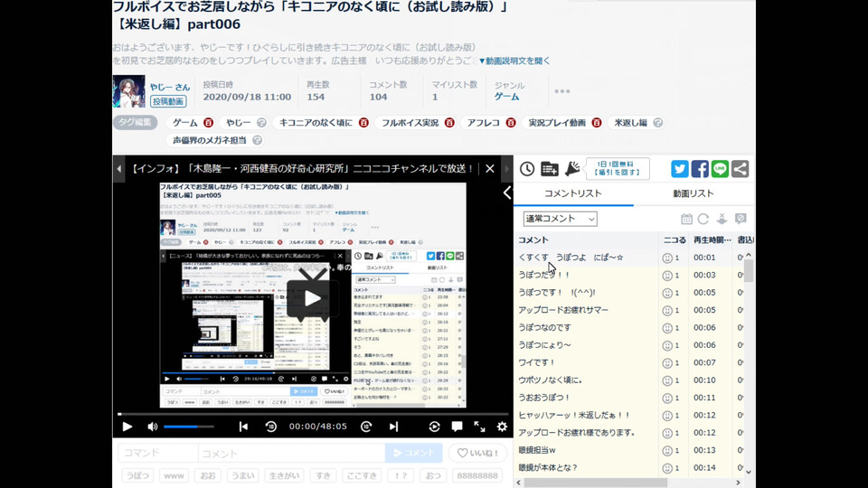Click the uploader avatar thumbnail
The width and height of the screenshot is (868, 488).
pos(129,91)
